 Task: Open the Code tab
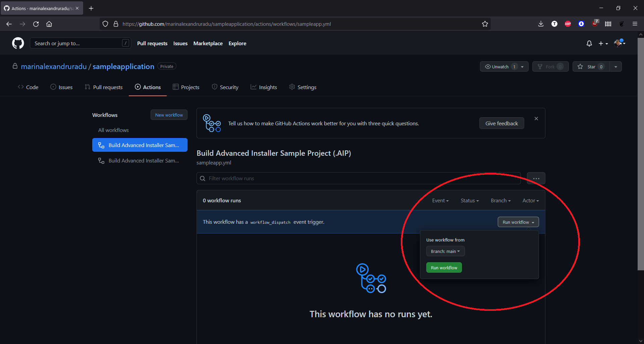(28, 87)
